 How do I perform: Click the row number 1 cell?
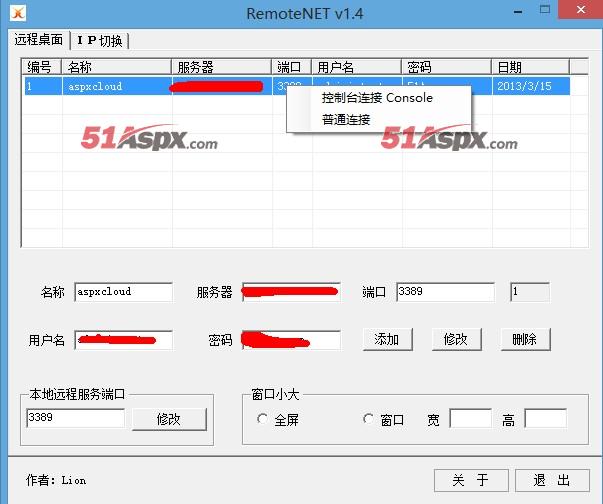43,86
